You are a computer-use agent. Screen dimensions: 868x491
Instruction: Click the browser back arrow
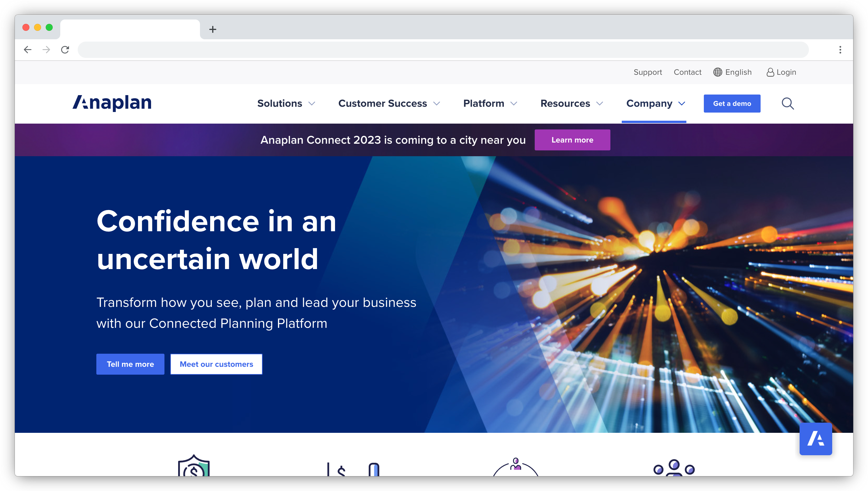(x=28, y=50)
